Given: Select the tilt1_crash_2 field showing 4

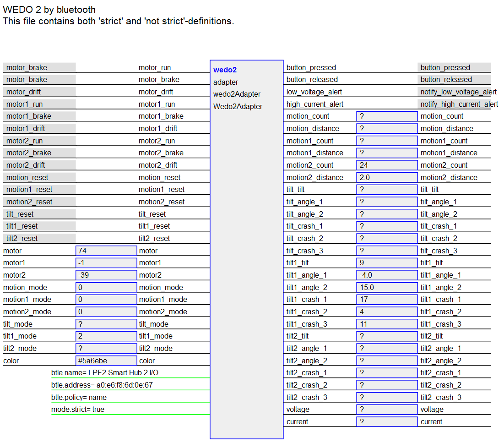Looking at the screenshot, I should pyautogui.click(x=387, y=312).
